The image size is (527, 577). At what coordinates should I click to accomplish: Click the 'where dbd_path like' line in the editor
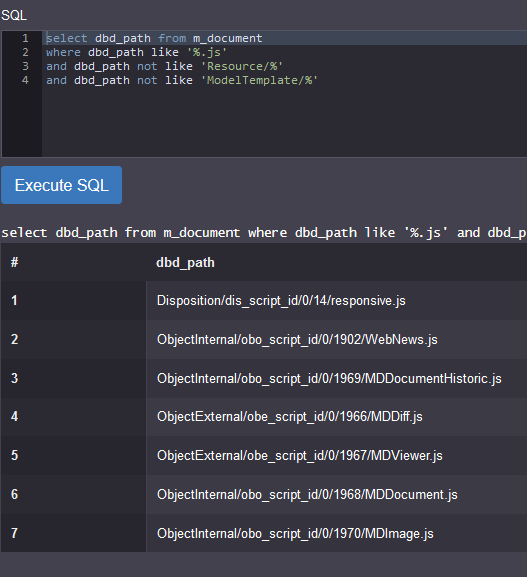point(284,52)
